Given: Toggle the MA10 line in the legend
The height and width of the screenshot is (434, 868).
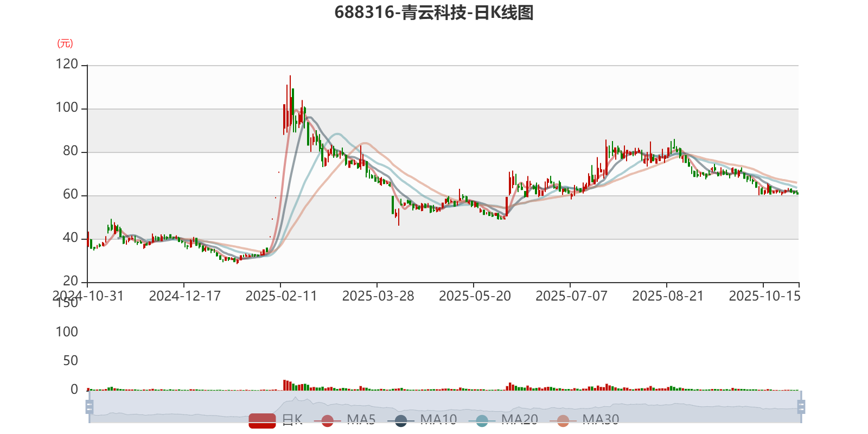Looking at the screenshot, I should (x=422, y=420).
